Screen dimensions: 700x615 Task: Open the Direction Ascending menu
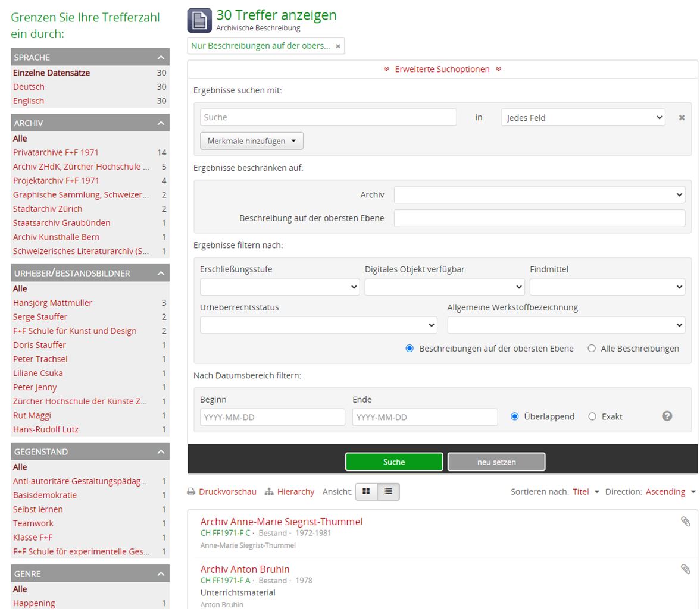pyautogui.click(x=670, y=492)
